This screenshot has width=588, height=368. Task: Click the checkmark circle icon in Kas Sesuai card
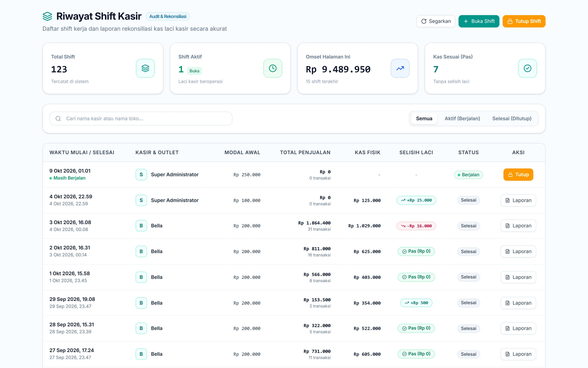527,68
